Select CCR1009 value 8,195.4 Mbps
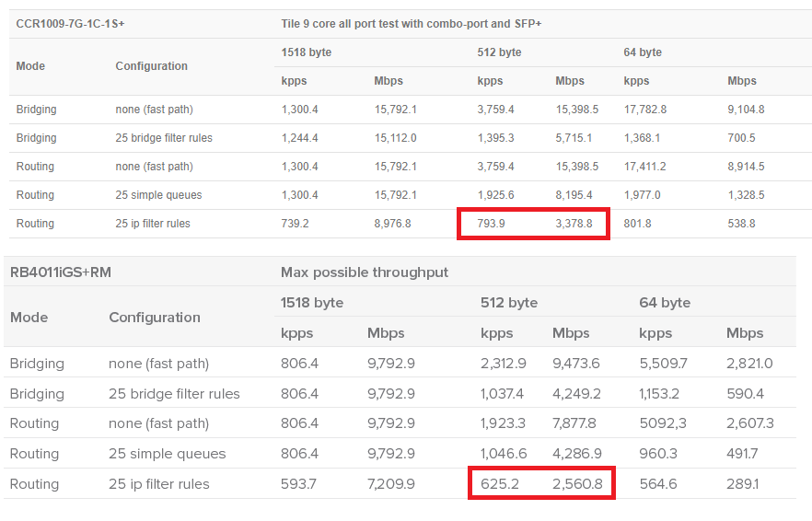Viewport: 812px width, 521px height. coord(574,195)
